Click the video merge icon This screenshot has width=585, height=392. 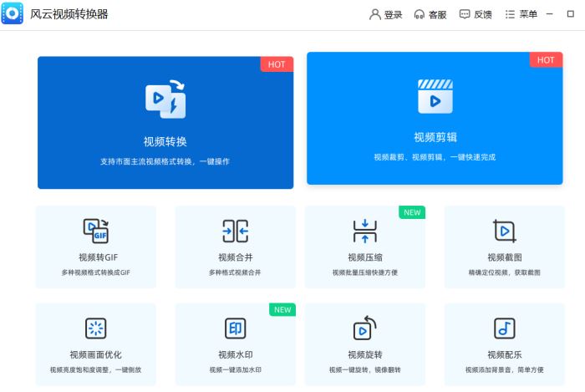[236, 232]
